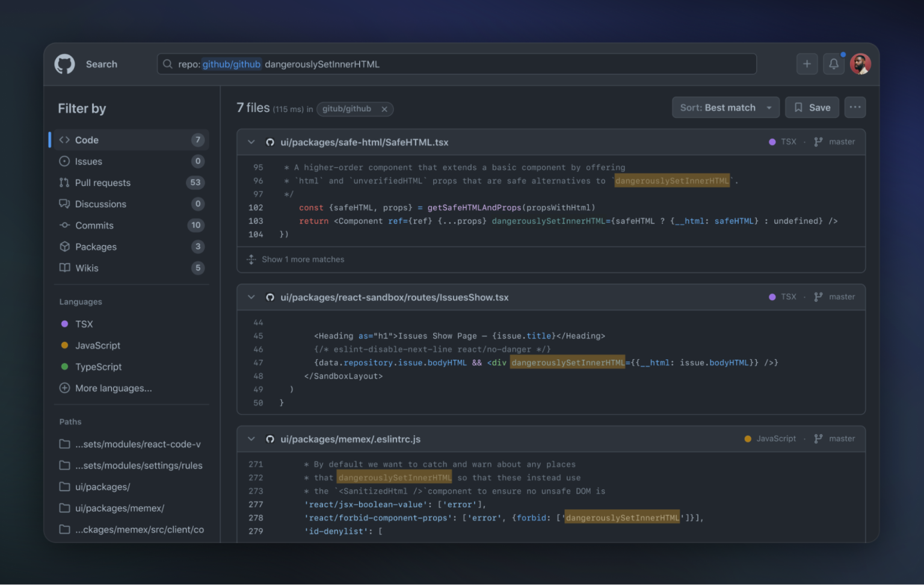Show 1 more matches in SafeHTML.tsx

tap(303, 259)
